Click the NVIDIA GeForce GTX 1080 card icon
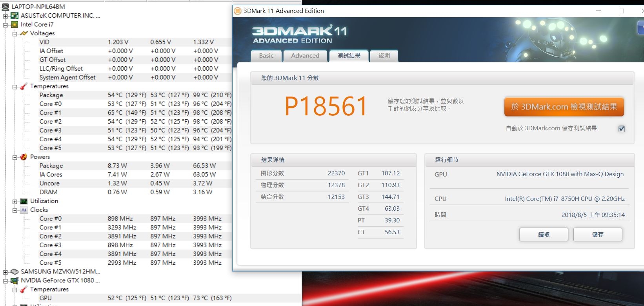The height and width of the screenshot is (306, 644). click(x=15, y=280)
